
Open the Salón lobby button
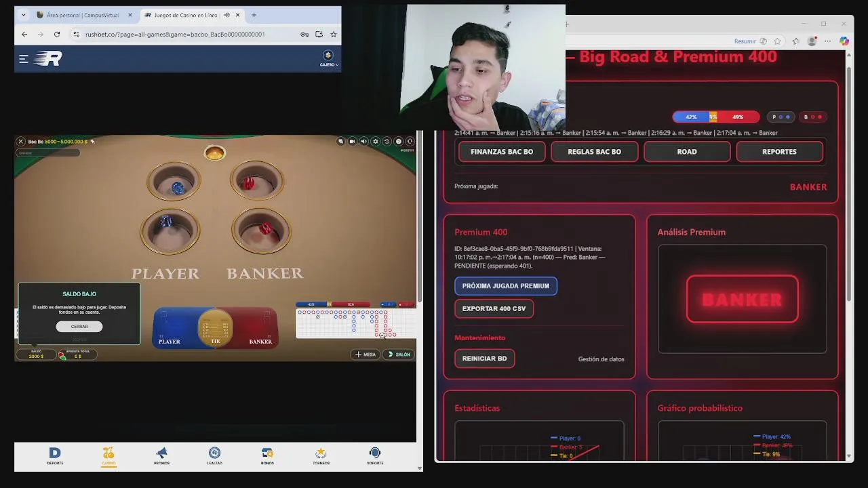point(399,354)
